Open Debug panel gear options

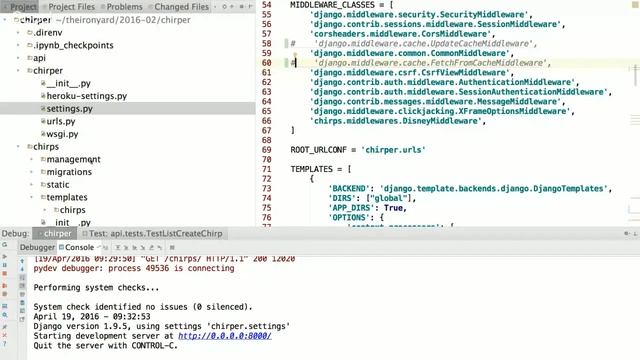pyautogui.click(x=626, y=233)
